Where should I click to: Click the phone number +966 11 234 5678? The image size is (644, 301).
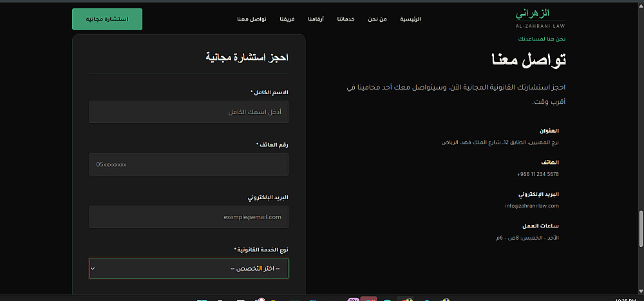tap(538, 174)
